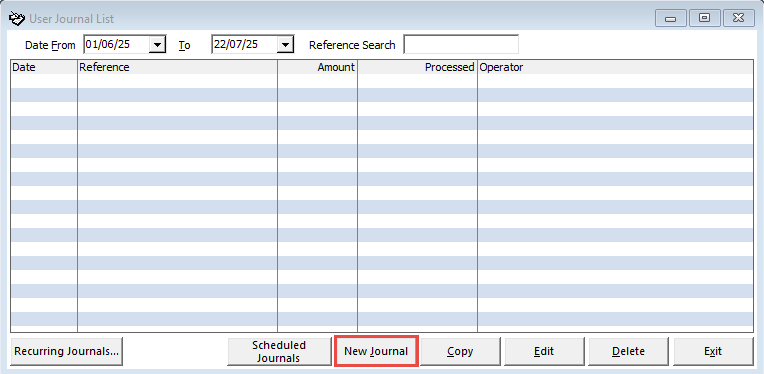
Task: Open the New Journal form
Action: click(x=376, y=351)
